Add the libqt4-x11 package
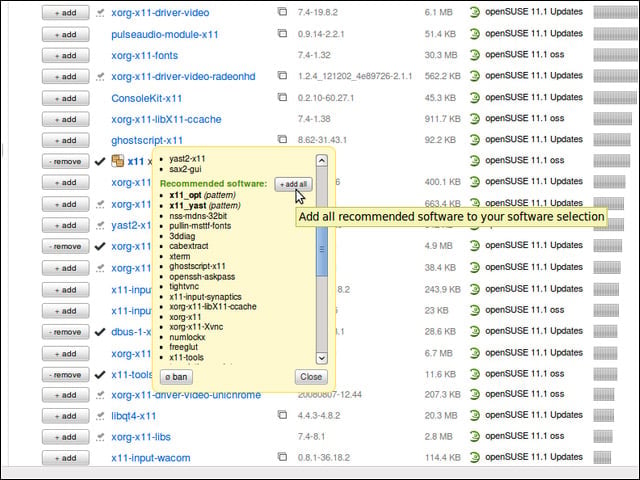The image size is (640, 480). [65, 416]
